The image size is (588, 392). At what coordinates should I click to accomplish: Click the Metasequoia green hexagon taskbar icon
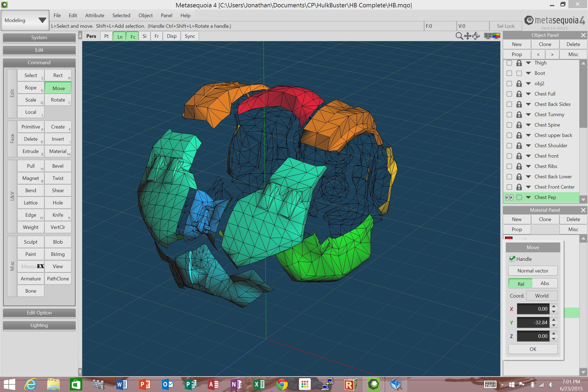click(x=373, y=384)
